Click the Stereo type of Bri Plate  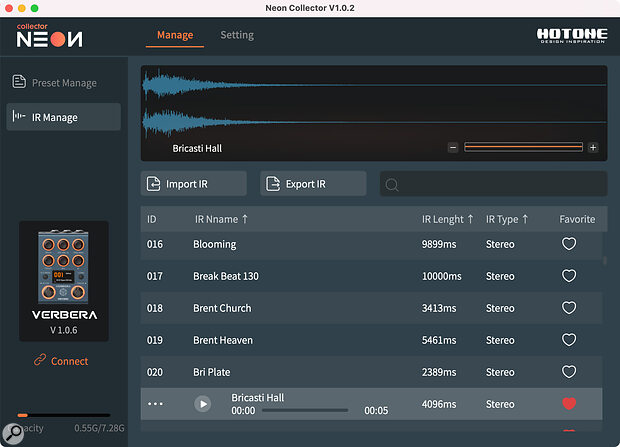coord(500,372)
